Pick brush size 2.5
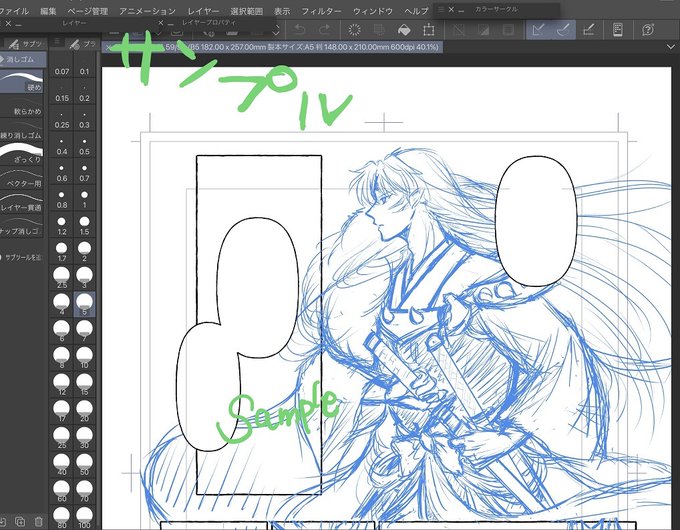Viewport: 680px width, 530px height. [62, 278]
